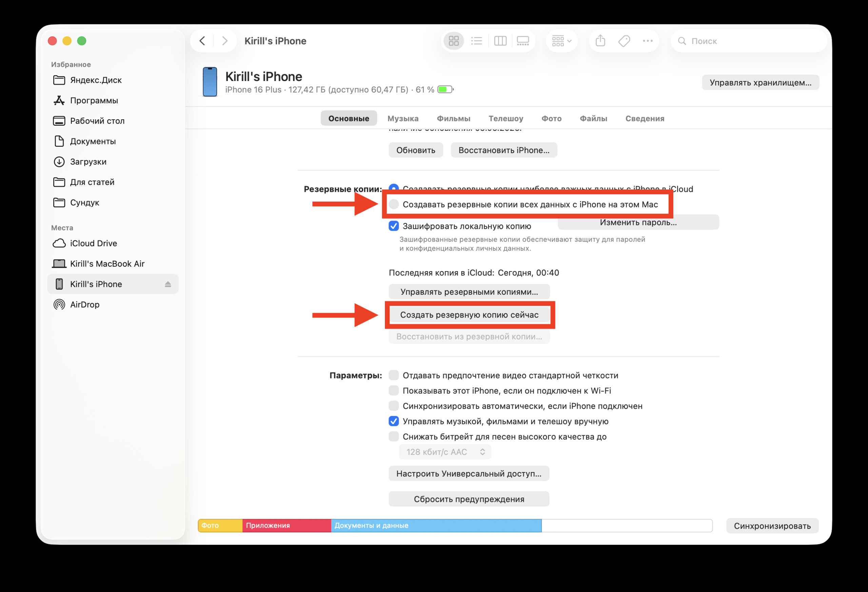Click Создать резервную копию сейчас button
Image resolution: width=868 pixels, height=592 pixels.
coord(469,315)
